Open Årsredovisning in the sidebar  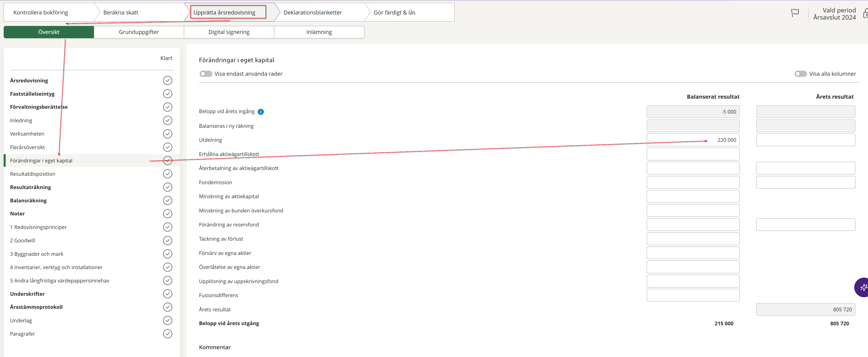(x=29, y=80)
